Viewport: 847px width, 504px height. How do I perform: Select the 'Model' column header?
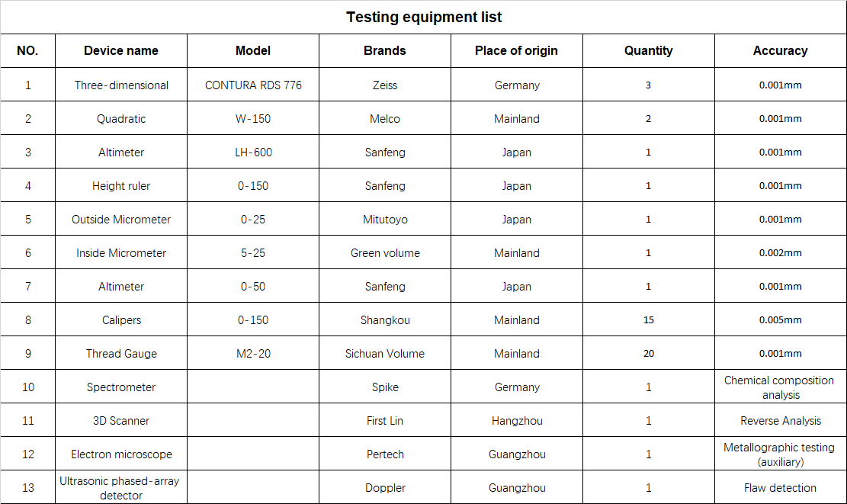(x=253, y=51)
